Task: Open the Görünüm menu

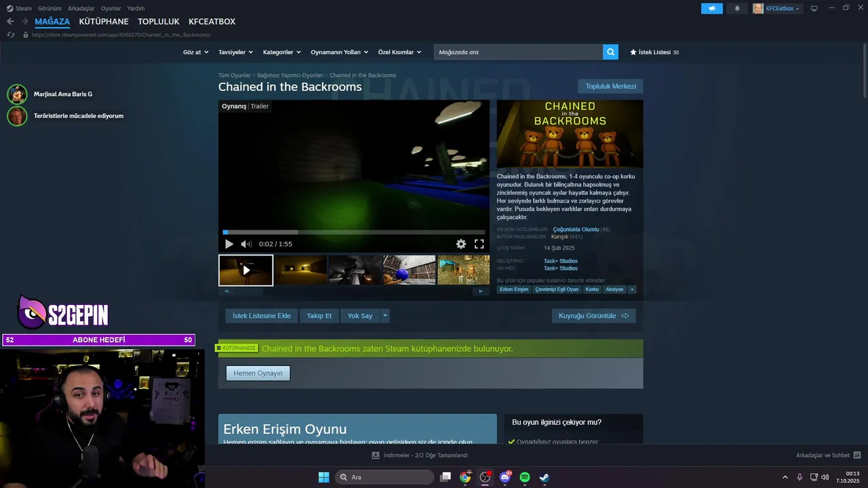Action: click(50, 8)
